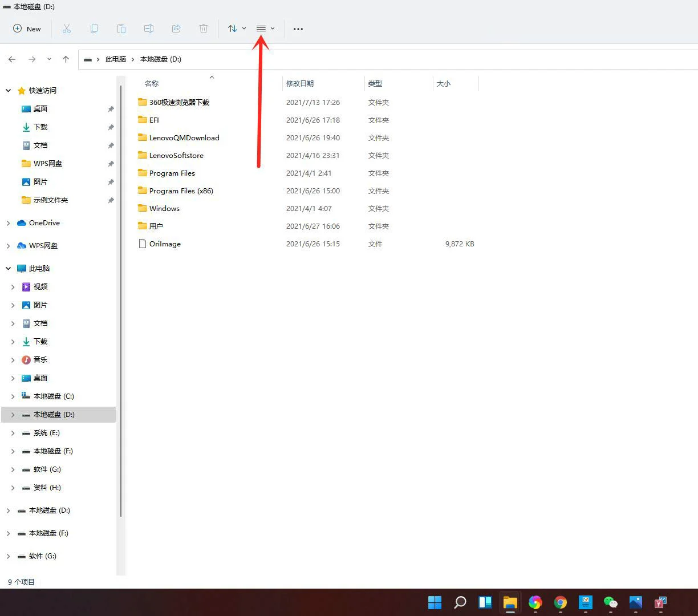The height and width of the screenshot is (616, 698).
Task: Click the Cut scissors icon in toolbar
Action: 67,29
